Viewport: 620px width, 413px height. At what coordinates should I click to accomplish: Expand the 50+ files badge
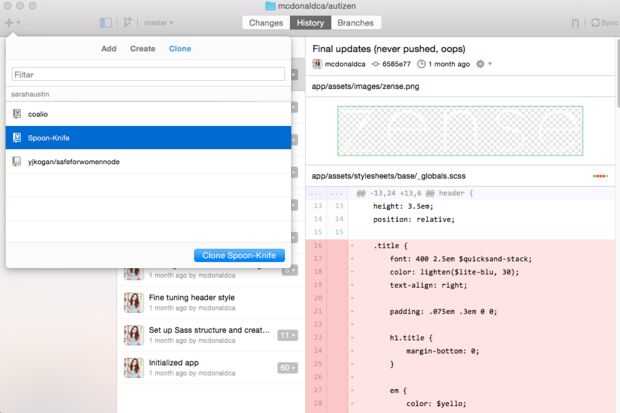point(287,368)
